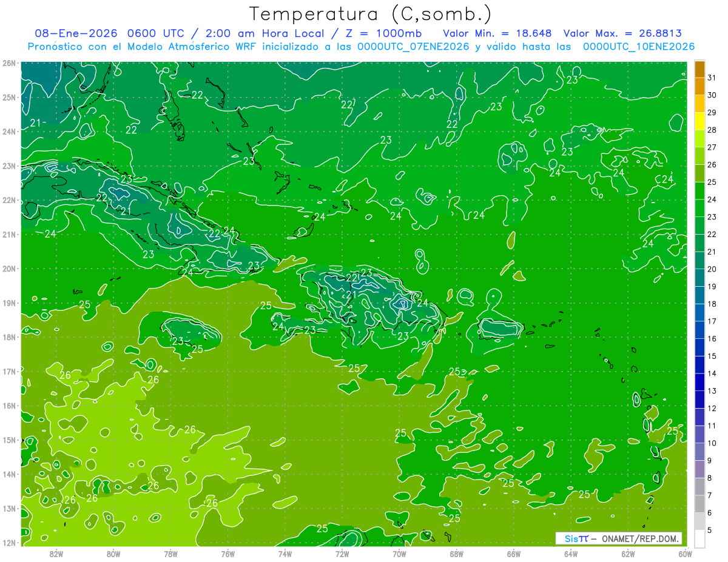Click the '14' label on the color scale
Image resolution: width=728 pixels, height=562 pixels.
[712, 373]
